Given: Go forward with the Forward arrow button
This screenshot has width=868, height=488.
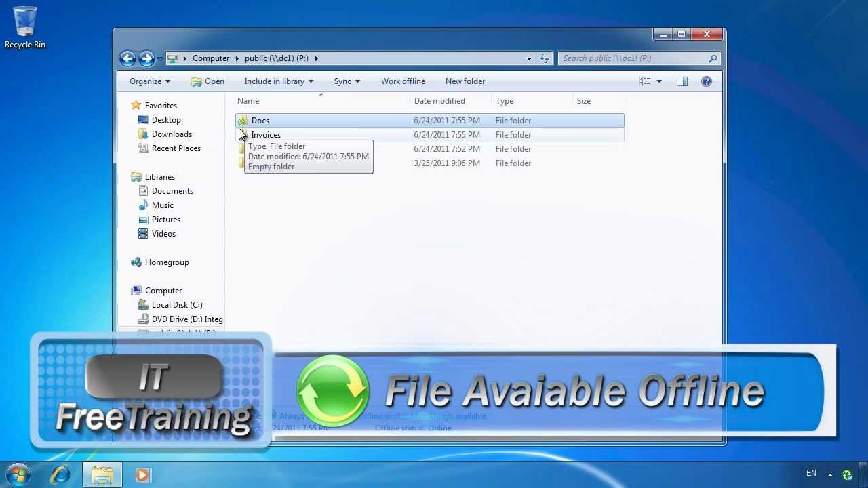Looking at the screenshot, I should 146,58.
